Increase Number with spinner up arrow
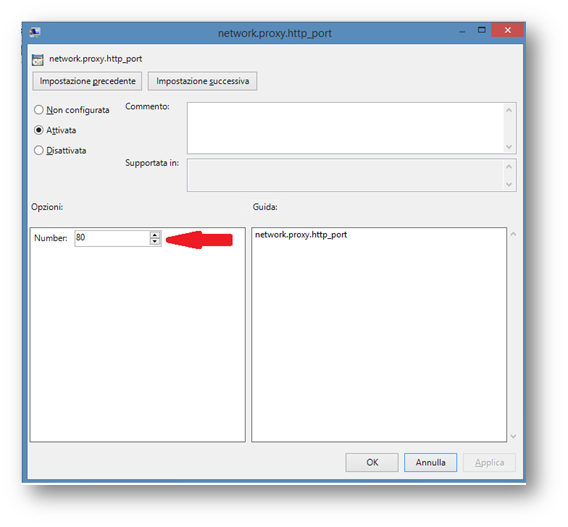The image size is (568, 527). (155, 235)
